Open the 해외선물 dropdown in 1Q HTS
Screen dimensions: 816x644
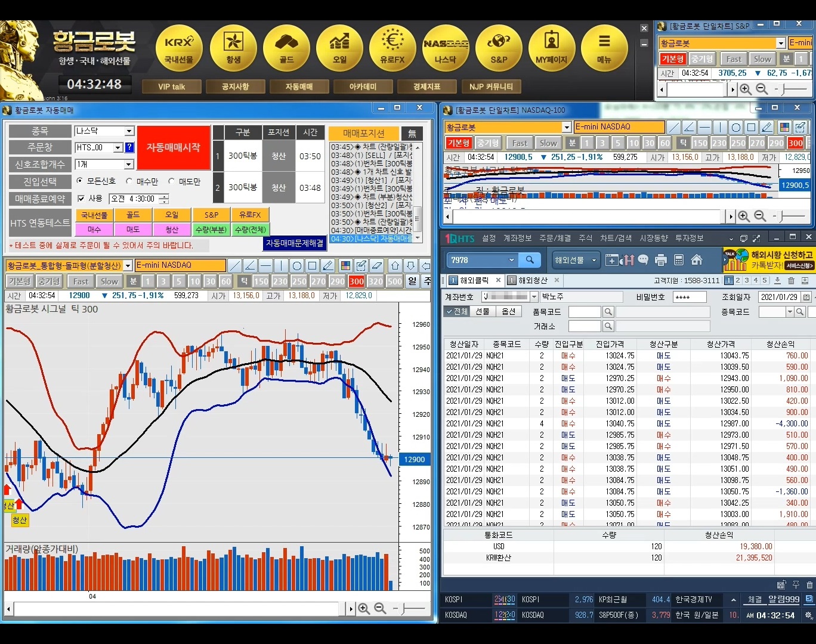click(576, 260)
